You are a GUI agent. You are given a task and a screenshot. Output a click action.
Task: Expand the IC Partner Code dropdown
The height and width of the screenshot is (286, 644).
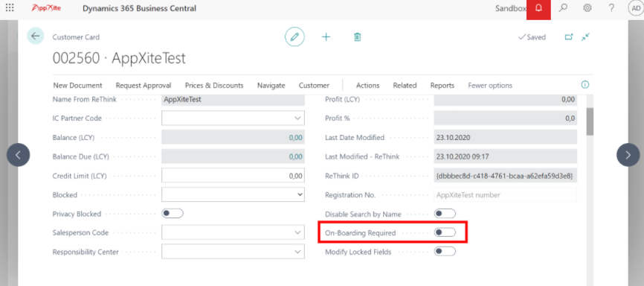[x=297, y=118]
